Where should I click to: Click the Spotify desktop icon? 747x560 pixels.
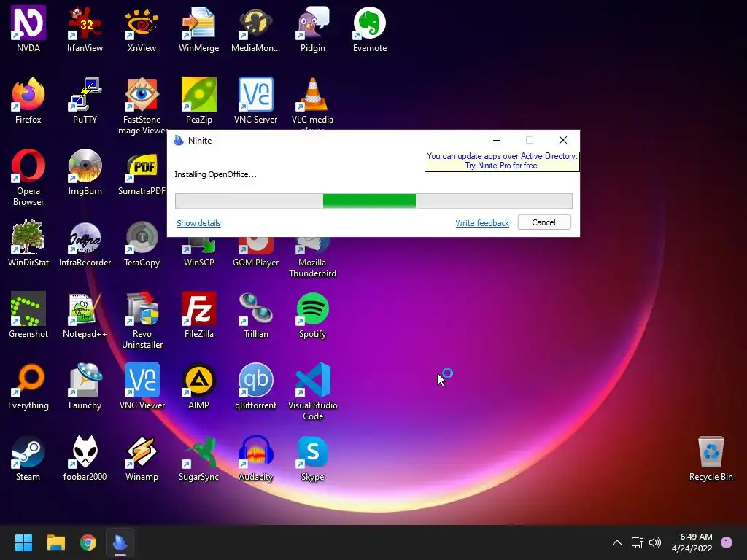(312, 308)
